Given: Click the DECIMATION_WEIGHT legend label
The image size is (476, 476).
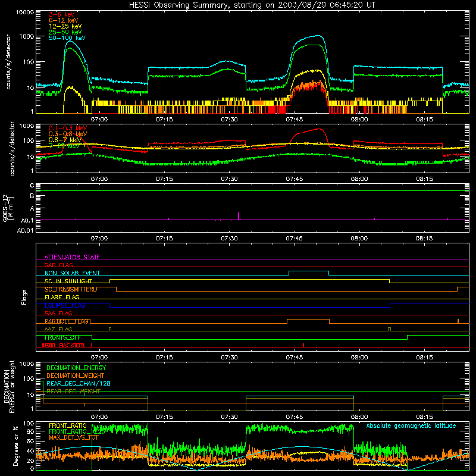Looking at the screenshot, I should click(x=76, y=375).
